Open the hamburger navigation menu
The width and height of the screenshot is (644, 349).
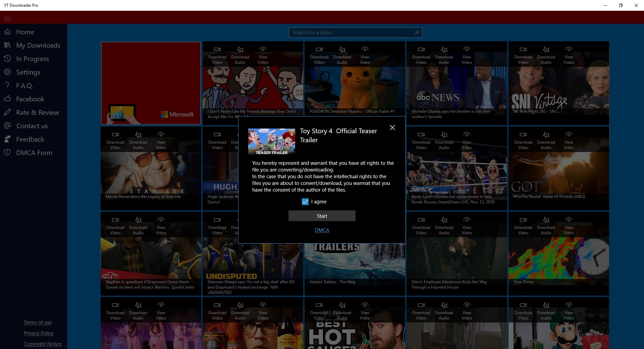[7, 19]
